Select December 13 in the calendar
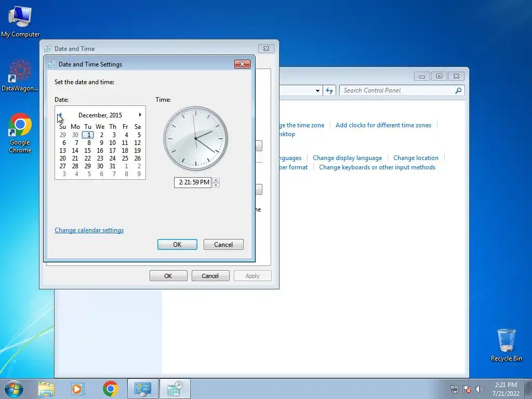This screenshot has width=532, height=399. pos(62,150)
